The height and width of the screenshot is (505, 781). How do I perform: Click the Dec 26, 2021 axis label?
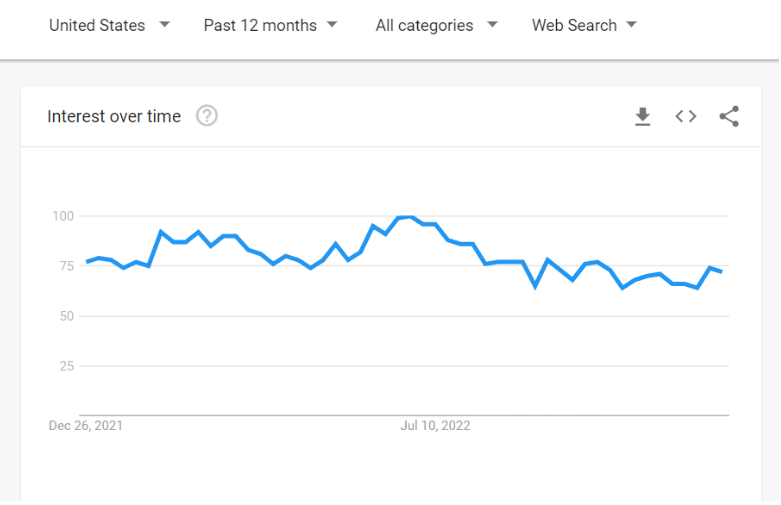[85, 426]
